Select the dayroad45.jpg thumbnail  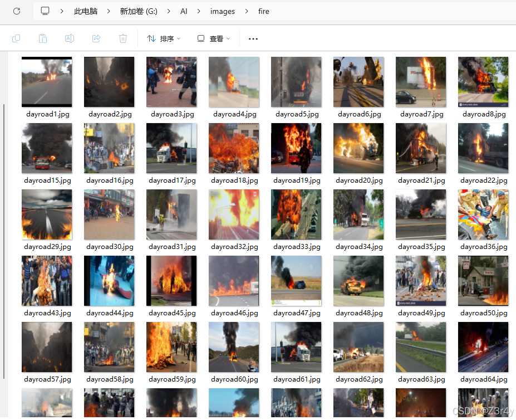point(171,281)
